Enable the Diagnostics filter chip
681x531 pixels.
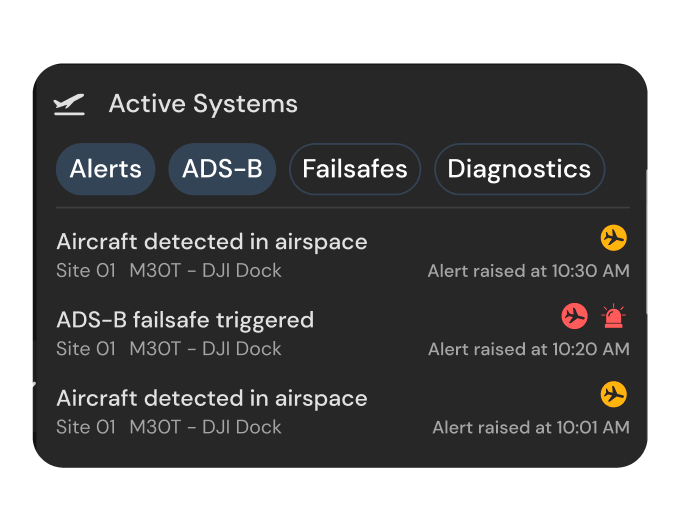coord(519,169)
